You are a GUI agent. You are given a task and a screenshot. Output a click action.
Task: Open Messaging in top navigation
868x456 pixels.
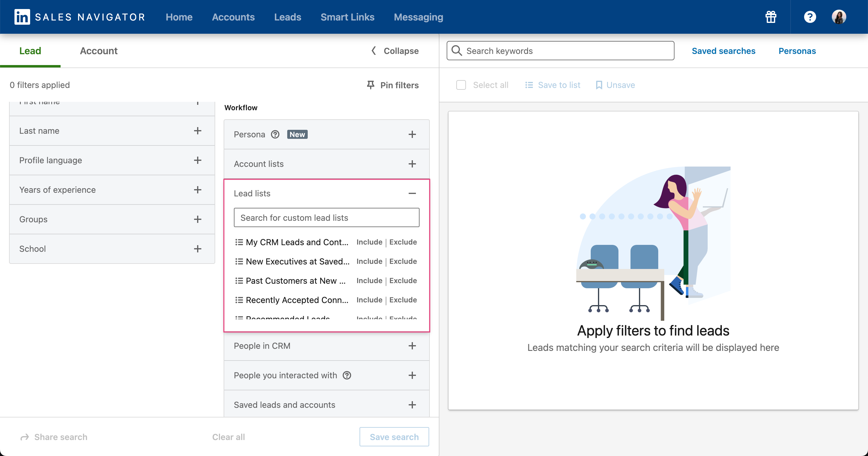coord(418,17)
